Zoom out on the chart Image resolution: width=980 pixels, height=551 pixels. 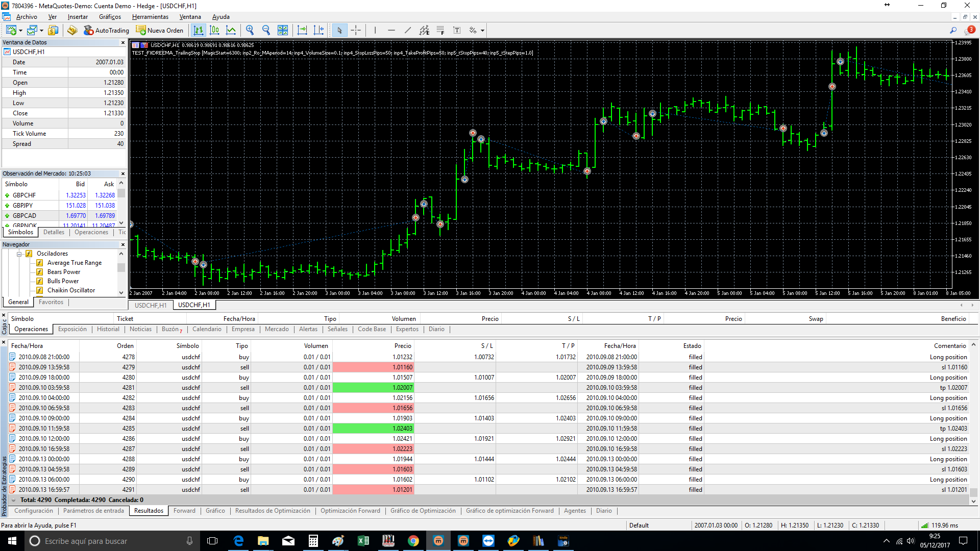click(266, 31)
